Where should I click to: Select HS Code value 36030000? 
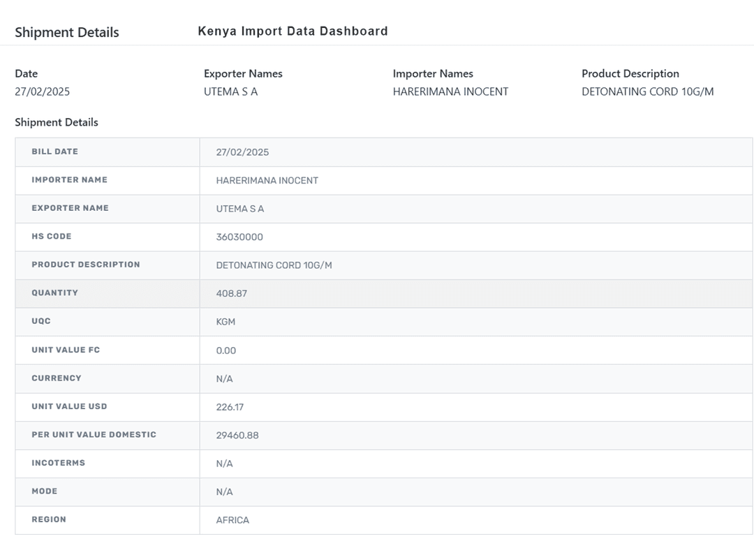pyautogui.click(x=239, y=237)
